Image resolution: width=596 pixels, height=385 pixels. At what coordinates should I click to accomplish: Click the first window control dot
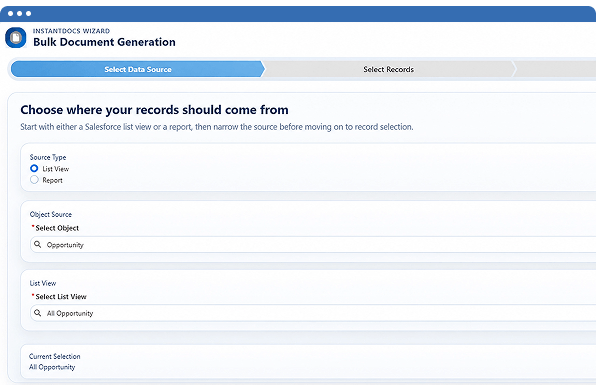pyautogui.click(x=11, y=14)
